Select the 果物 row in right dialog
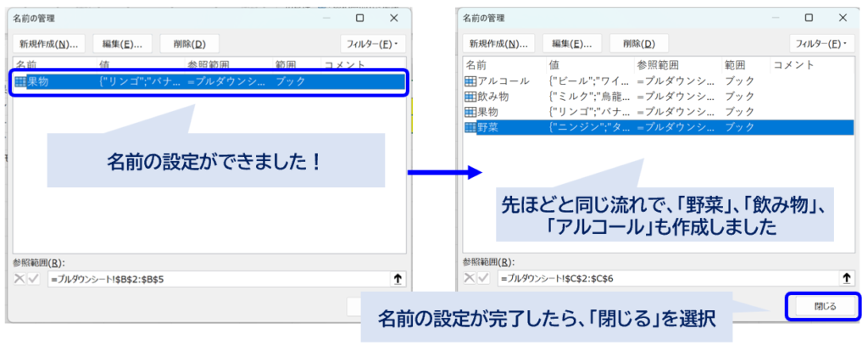This screenshot has height=345, width=868. [x=659, y=112]
